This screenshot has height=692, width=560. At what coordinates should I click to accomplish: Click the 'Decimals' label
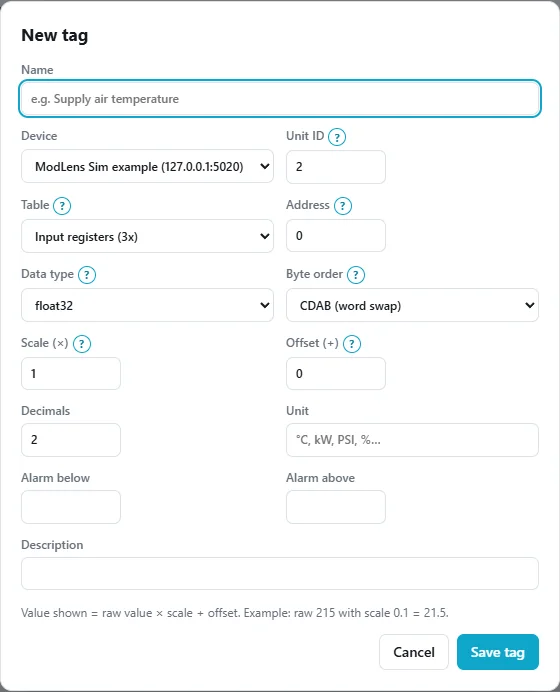(45, 411)
